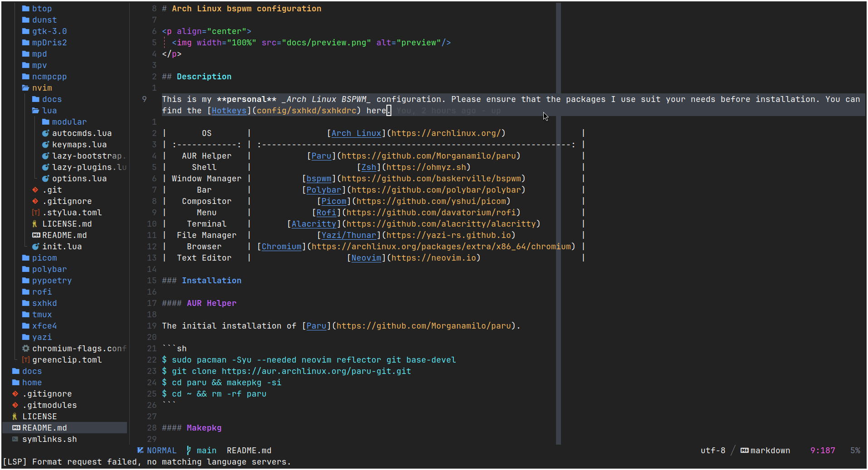Click the utf-8 encoding indicator

pyautogui.click(x=713, y=451)
